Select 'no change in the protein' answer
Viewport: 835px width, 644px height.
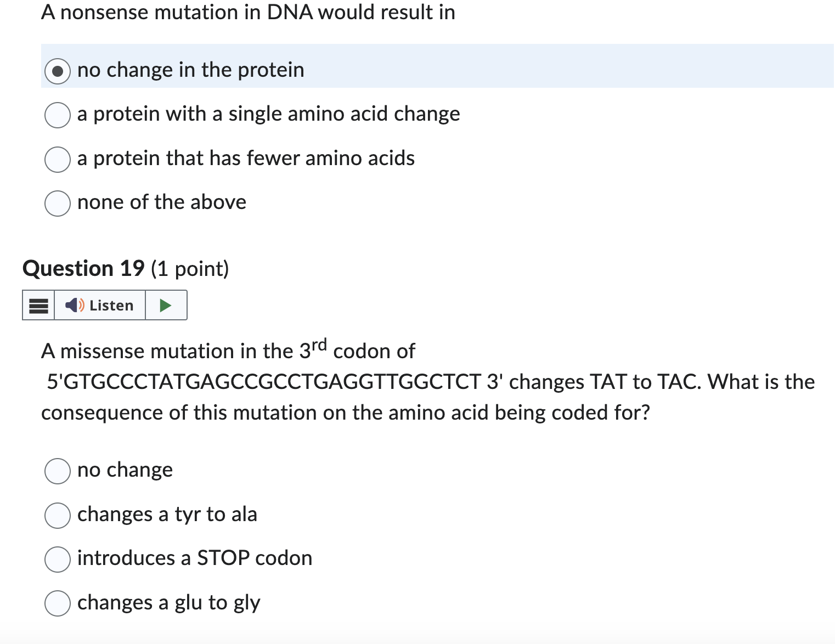coord(58,70)
